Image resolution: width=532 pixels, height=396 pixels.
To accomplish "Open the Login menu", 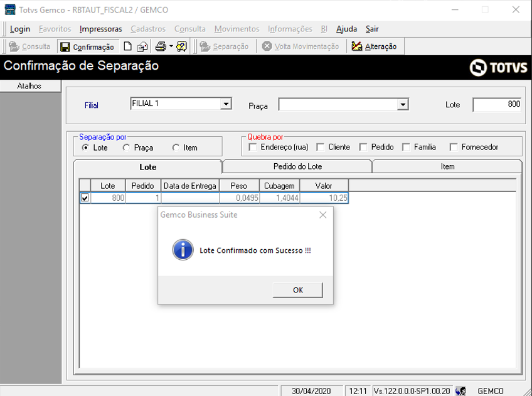I will pyautogui.click(x=20, y=29).
